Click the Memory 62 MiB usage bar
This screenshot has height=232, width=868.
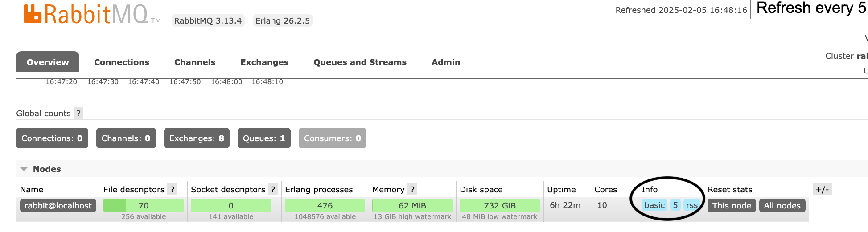pos(412,206)
